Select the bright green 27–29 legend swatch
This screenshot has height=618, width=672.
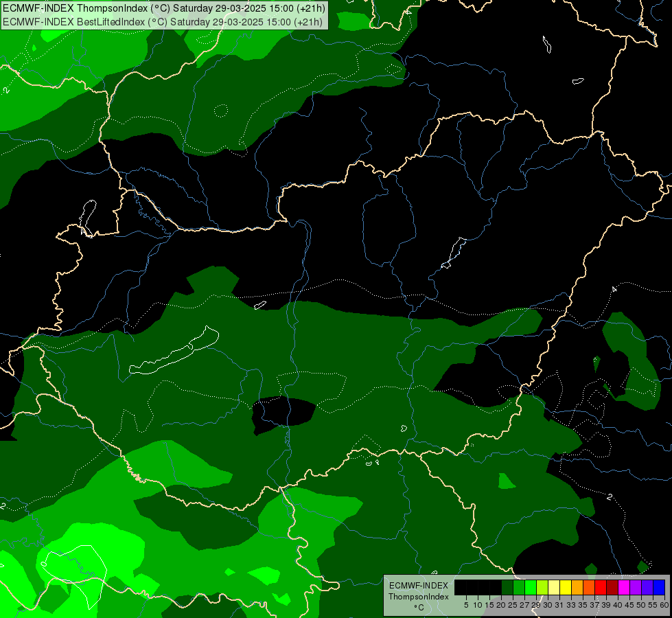(531, 587)
